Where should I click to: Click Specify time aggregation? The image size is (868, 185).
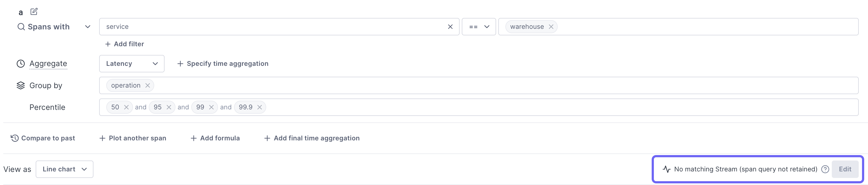pos(223,64)
